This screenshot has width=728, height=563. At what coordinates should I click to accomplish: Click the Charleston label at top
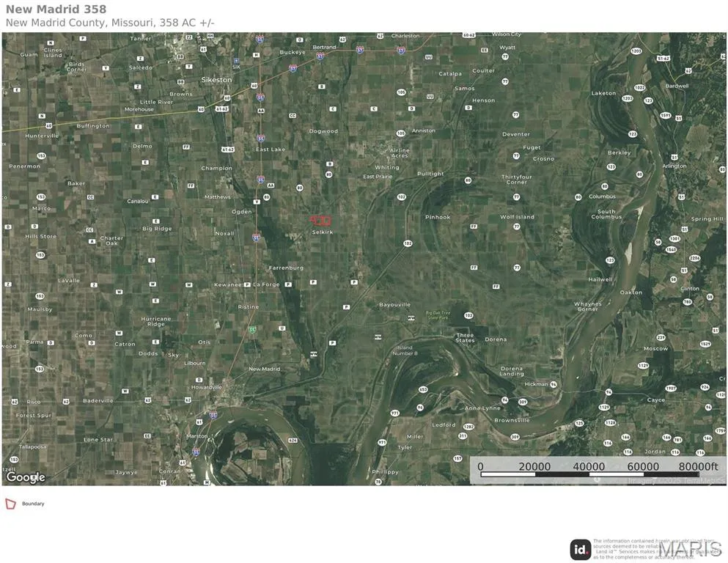tap(405, 35)
